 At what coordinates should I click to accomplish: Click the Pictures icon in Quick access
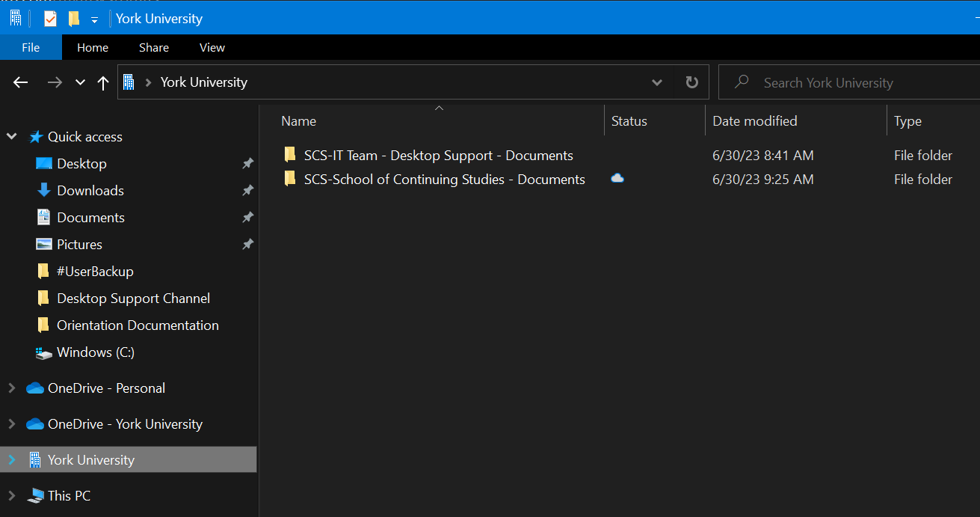(44, 244)
